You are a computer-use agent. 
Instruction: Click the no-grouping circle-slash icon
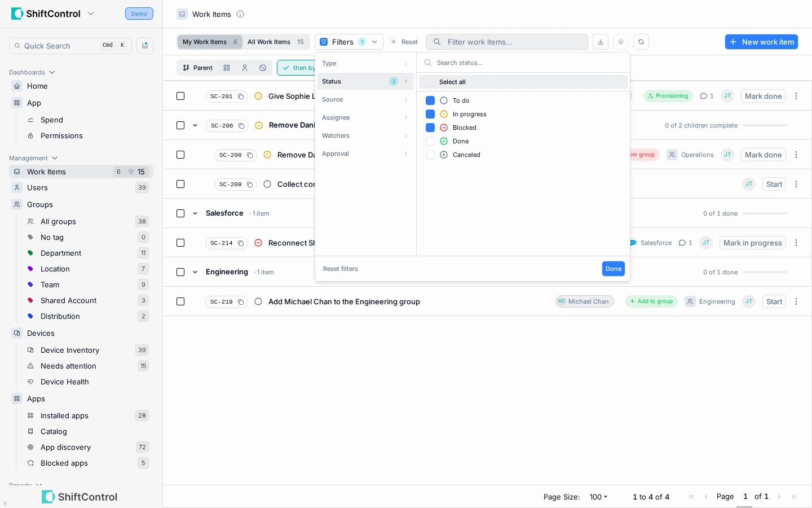[x=263, y=68]
